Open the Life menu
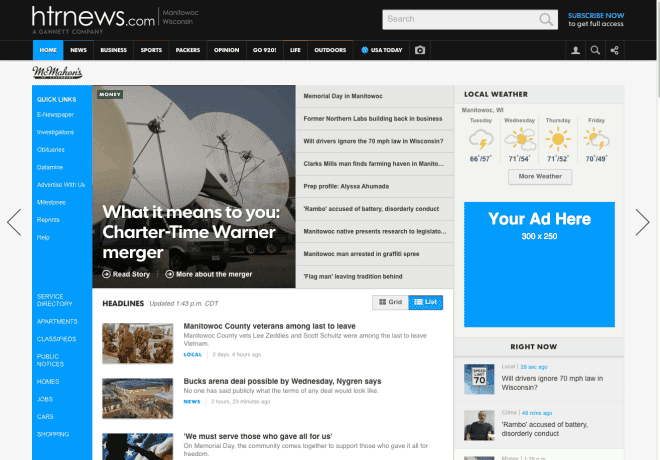The width and height of the screenshot is (660, 460). (295, 50)
